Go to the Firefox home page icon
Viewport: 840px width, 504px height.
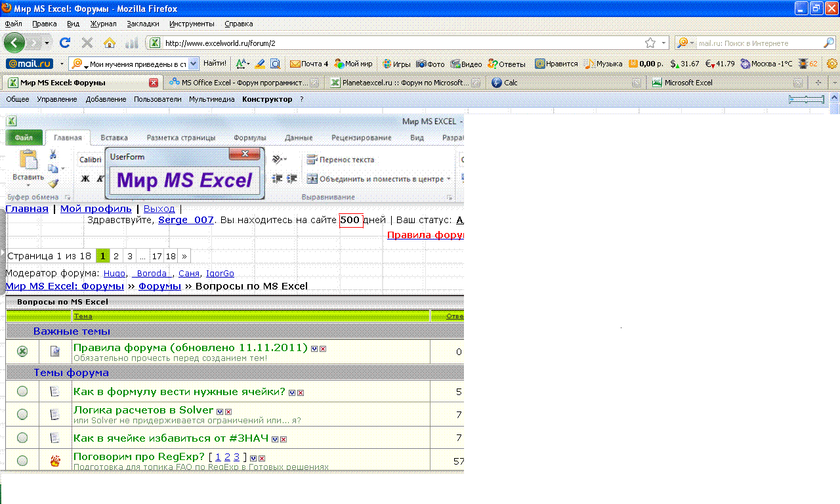[x=109, y=43]
